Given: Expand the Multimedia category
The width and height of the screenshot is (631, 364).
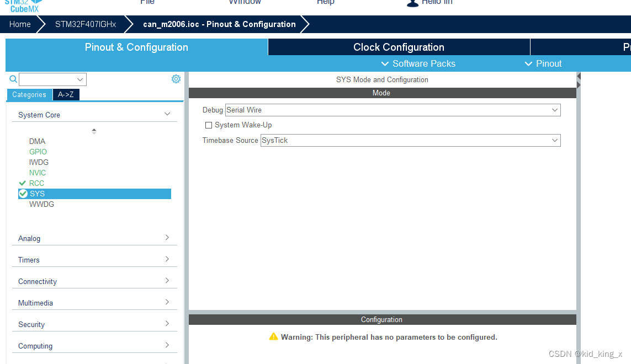Looking at the screenshot, I should (94, 303).
